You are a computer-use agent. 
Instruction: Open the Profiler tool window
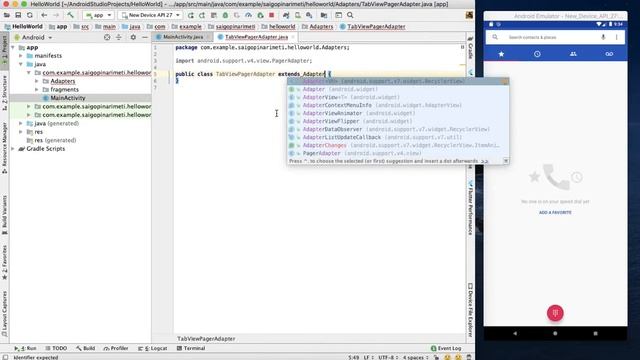click(x=116, y=348)
